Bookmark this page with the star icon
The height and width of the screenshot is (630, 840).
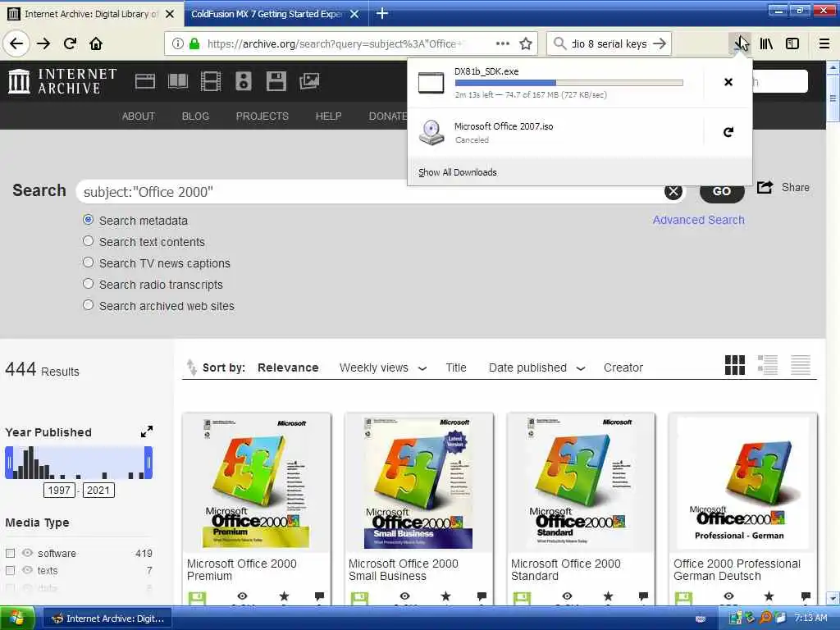(526, 43)
